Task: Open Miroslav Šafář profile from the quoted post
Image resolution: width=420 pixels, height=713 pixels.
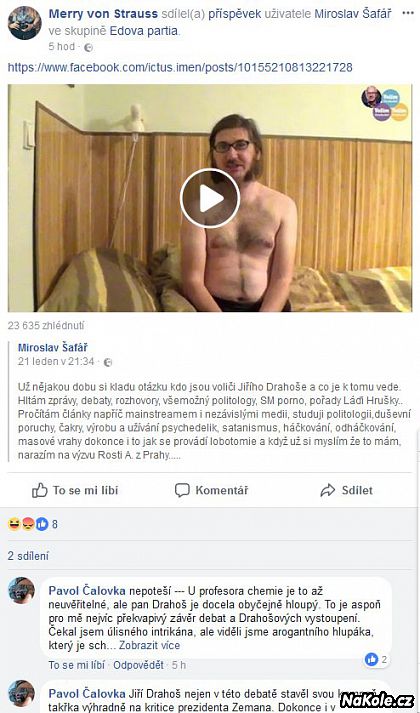Action: (53, 348)
